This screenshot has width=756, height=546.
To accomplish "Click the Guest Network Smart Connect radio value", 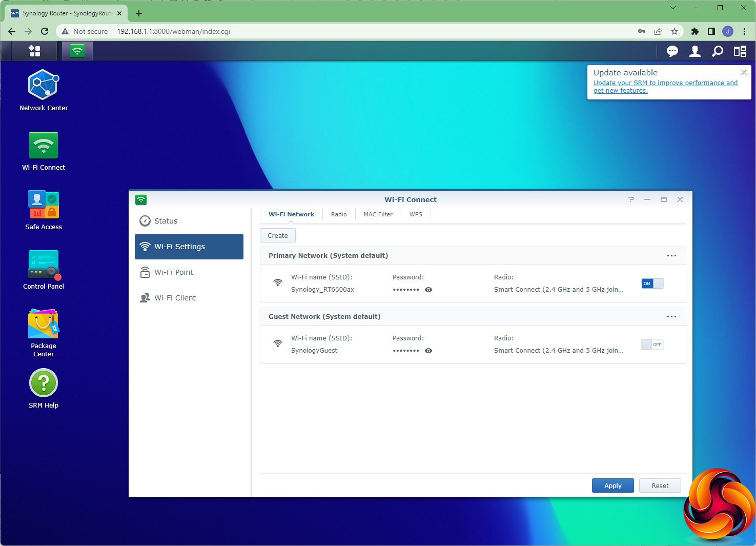I will coord(559,351).
